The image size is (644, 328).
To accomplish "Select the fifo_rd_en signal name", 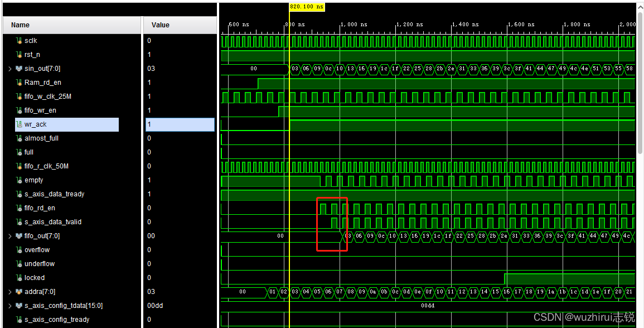I will 40,209.
